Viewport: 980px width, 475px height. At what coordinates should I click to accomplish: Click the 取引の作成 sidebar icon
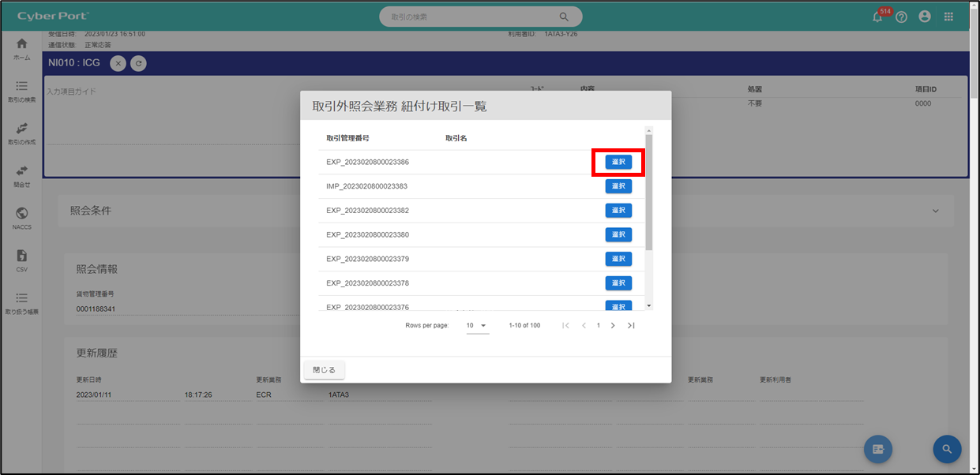tap(22, 132)
